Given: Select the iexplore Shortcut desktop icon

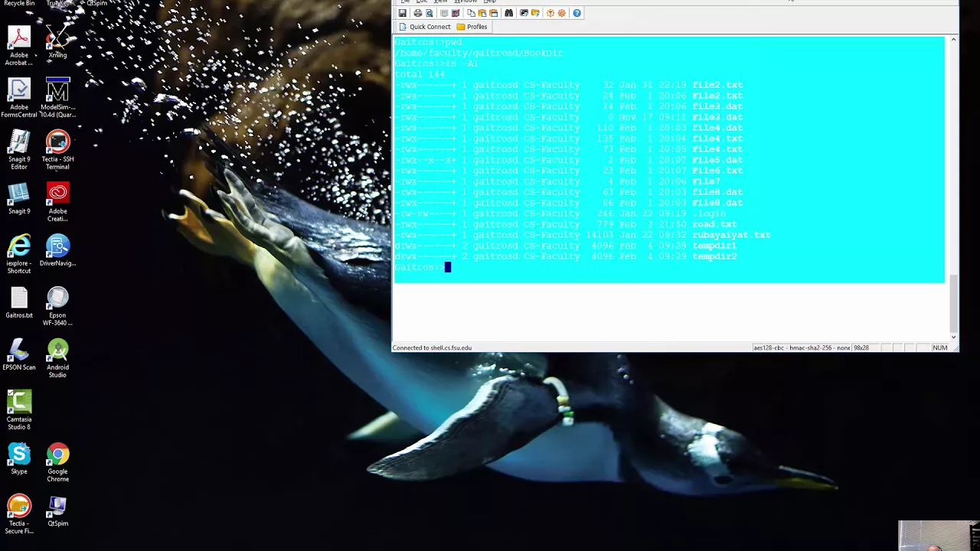Looking at the screenshot, I should click(x=19, y=253).
